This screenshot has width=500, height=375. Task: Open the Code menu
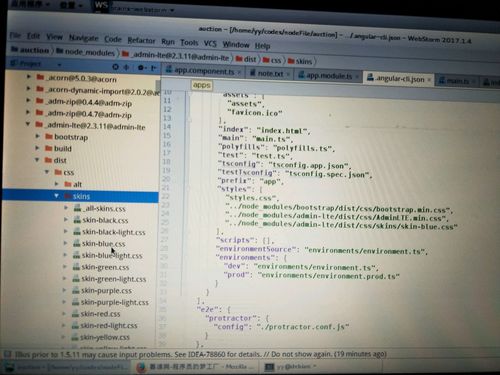point(113,39)
